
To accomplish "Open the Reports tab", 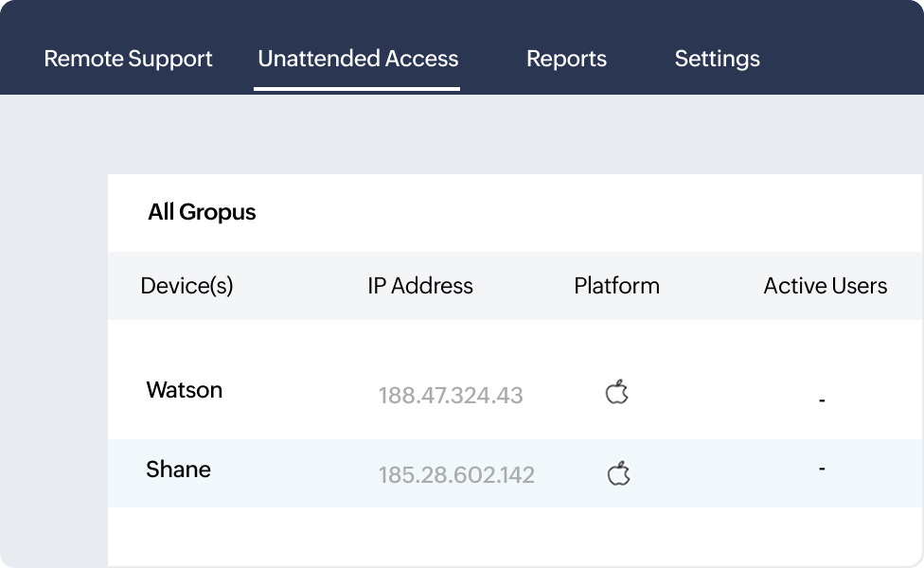I will point(566,59).
